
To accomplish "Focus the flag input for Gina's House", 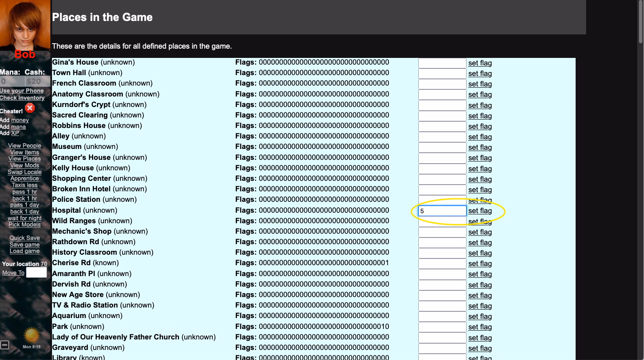I will (442, 63).
